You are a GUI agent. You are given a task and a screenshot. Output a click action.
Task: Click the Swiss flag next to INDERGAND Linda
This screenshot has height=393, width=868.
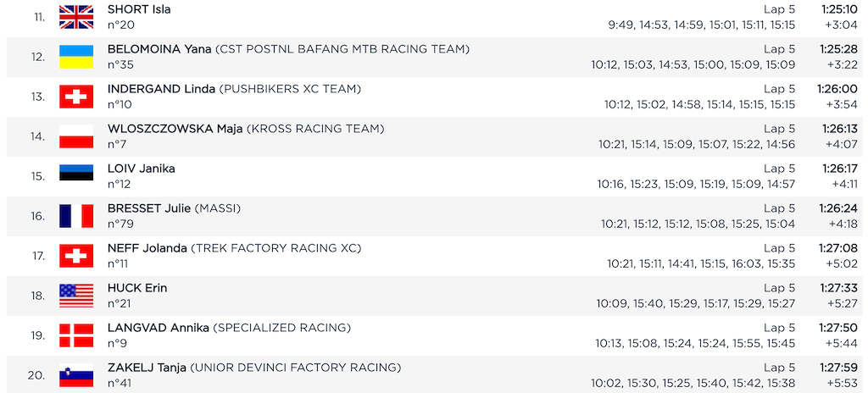click(x=76, y=97)
